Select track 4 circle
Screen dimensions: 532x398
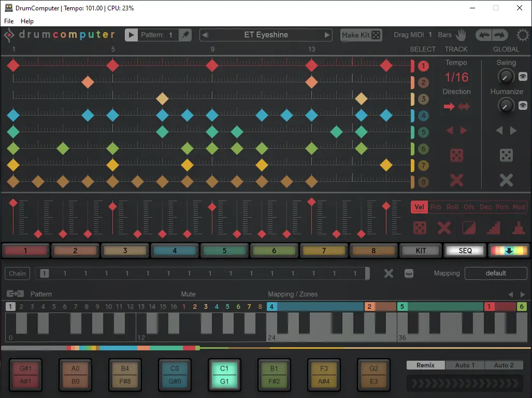tap(423, 116)
